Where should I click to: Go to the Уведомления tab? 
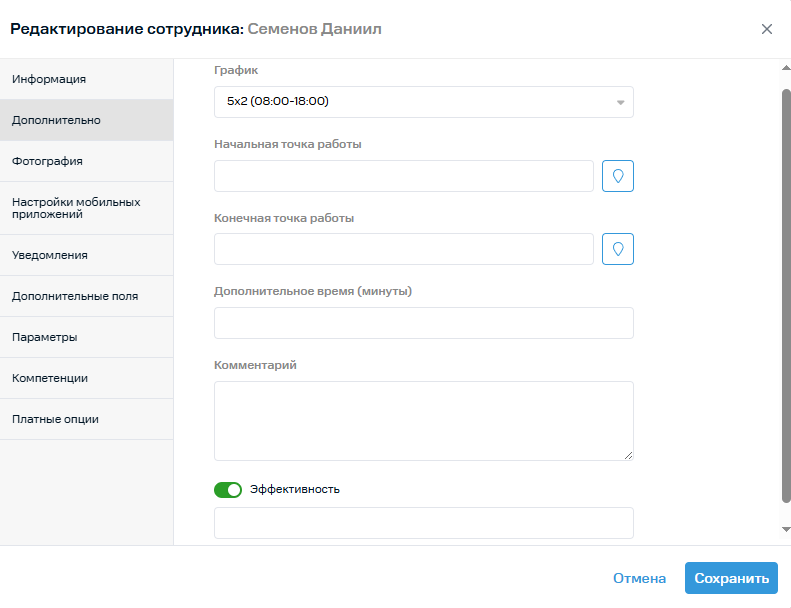coord(87,255)
